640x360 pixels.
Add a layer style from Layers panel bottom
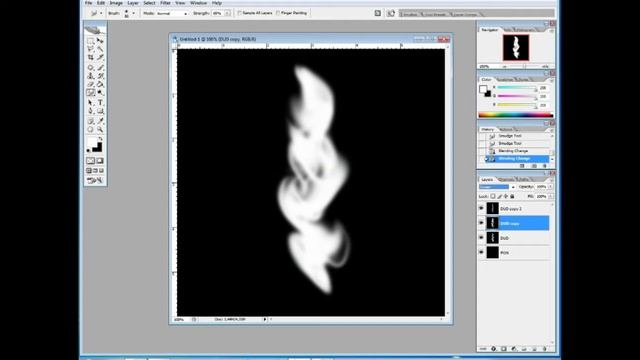coord(493,349)
